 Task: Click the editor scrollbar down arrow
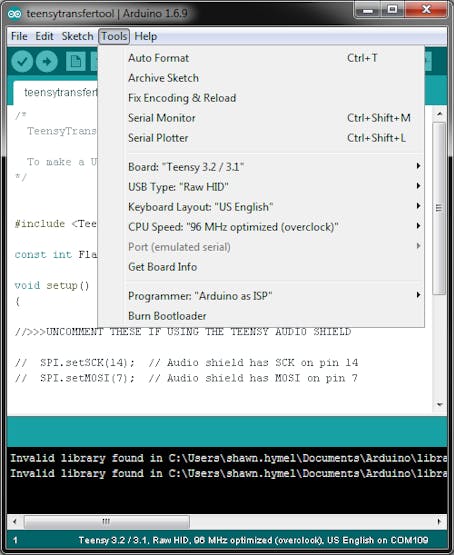(x=439, y=405)
